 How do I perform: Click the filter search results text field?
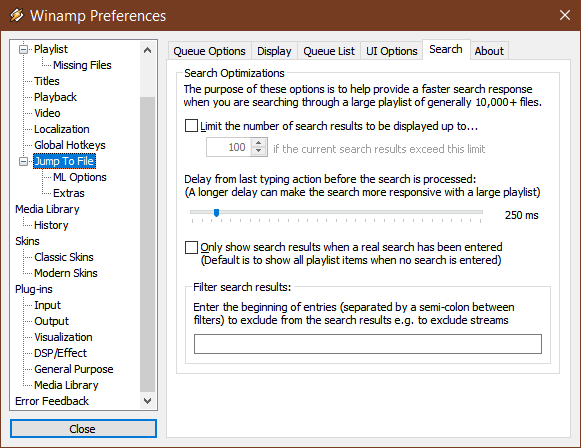pyautogui.click(x=368, y=344)
